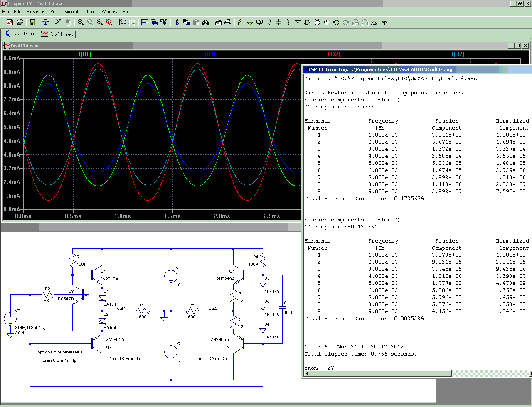Click the 1000µ capacitor C1 value
The image size is (532, 407).
pos(290,313)
